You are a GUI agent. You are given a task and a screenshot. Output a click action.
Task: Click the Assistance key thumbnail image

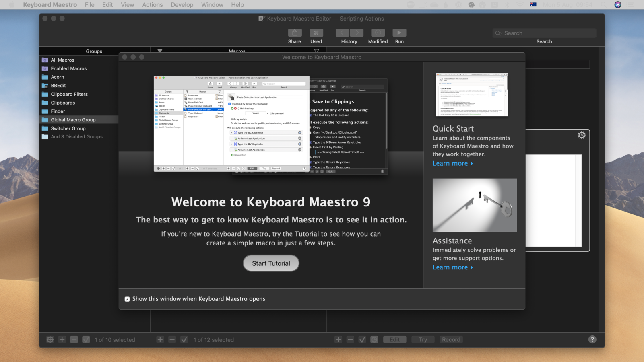tap(475, 205)
